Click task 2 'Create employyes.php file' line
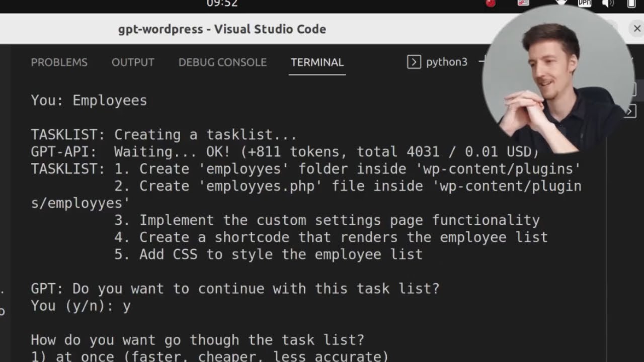Screen dimensions: 644x362 (x=348, y=186)
